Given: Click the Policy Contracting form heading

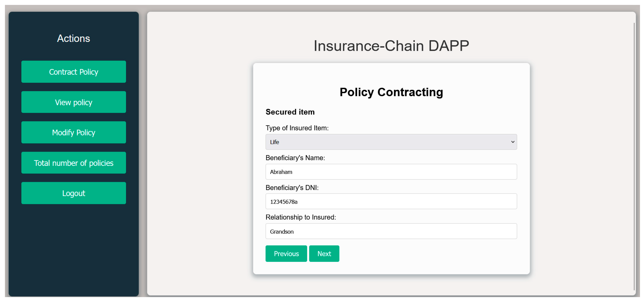Looking at the screenshot, I should coord(391,92).
